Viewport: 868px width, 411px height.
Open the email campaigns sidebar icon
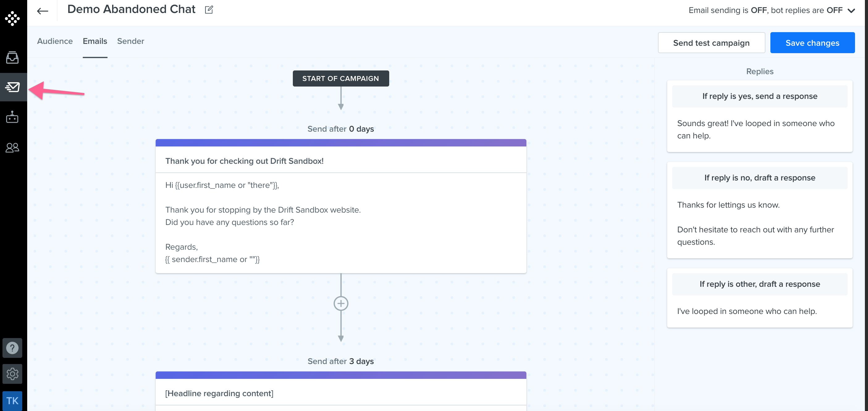(12, 87)
